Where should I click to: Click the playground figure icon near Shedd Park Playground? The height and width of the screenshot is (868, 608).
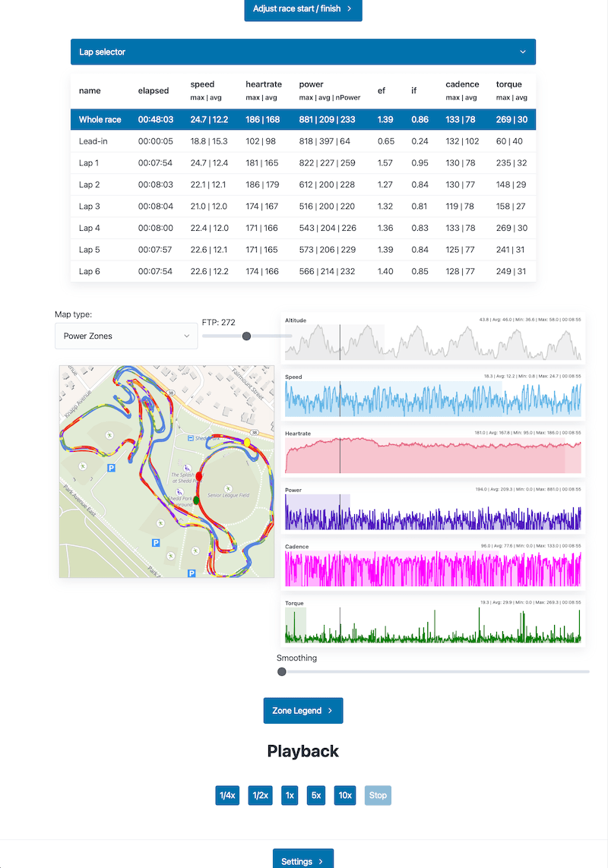179,491
